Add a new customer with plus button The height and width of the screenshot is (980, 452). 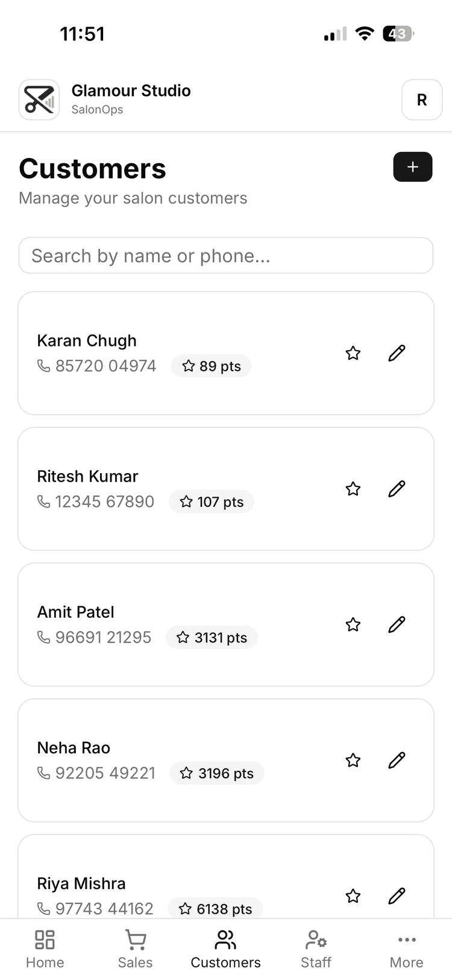(x=413, y=167)
